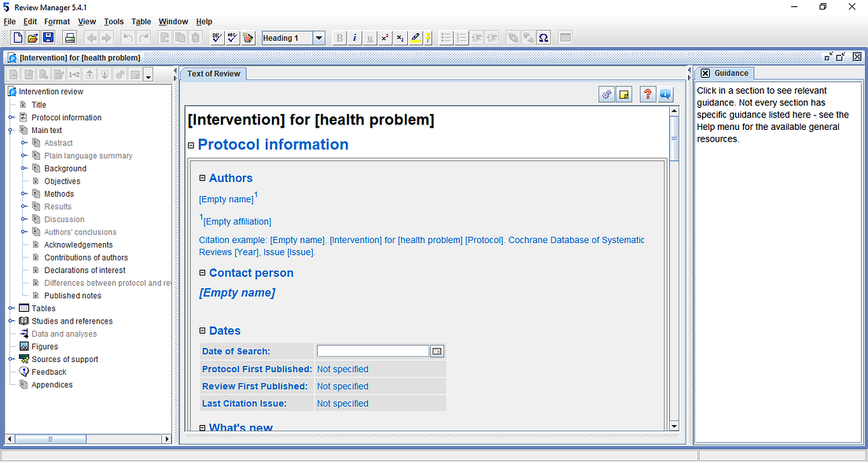Open the review properties gear icon
This screenshot has width=868, height=462.
pyautogui.click(x=606, y=94)
